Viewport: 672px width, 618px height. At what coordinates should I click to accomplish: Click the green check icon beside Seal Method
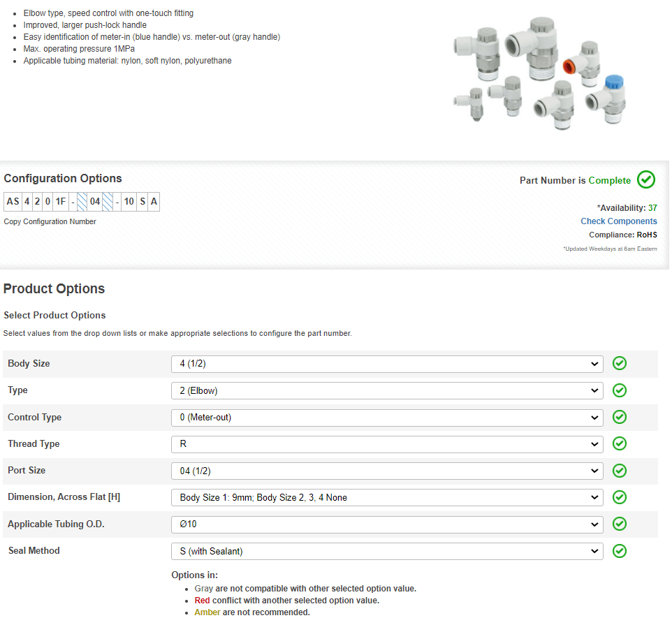coord(619,551)
